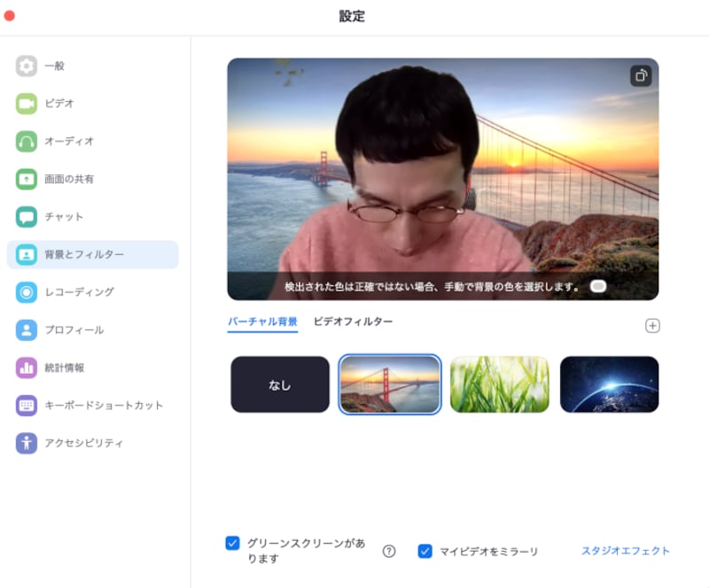This screenshot has height=588, width=709.
Task: Add a custom background with the plus button
Action: [652, 325]
